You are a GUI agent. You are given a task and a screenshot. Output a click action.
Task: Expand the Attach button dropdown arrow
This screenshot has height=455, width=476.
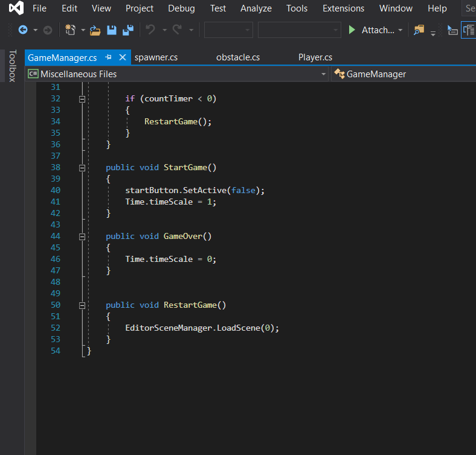400,30
